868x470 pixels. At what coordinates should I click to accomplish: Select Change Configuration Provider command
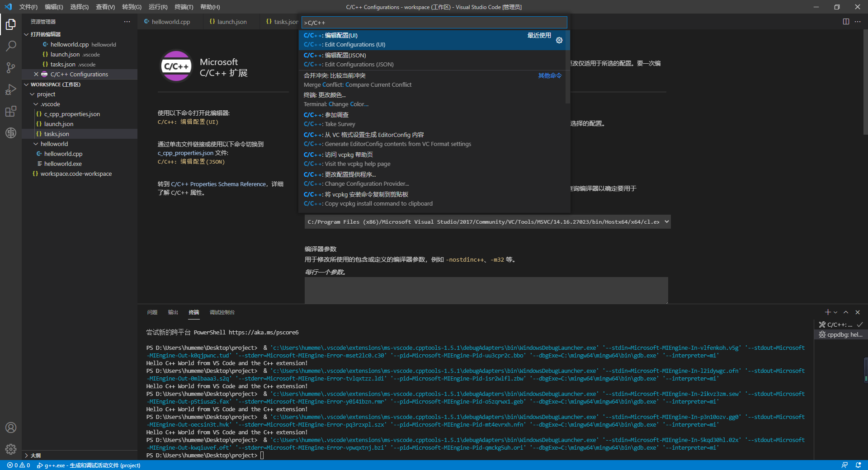[434, 179]
